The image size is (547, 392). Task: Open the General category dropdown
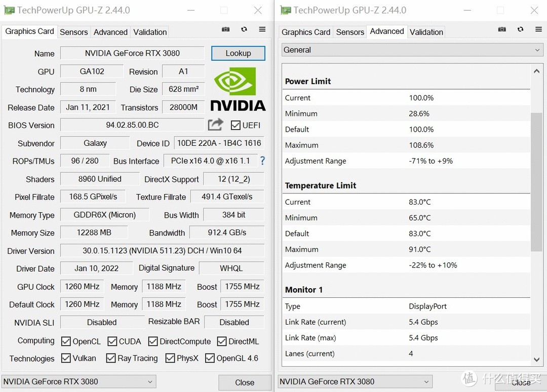tap(412, 50)
